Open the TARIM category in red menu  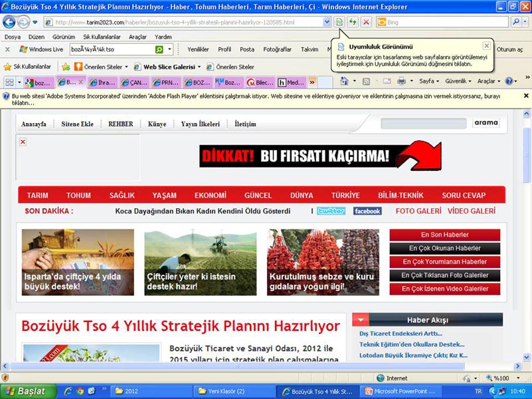[38, 196]
